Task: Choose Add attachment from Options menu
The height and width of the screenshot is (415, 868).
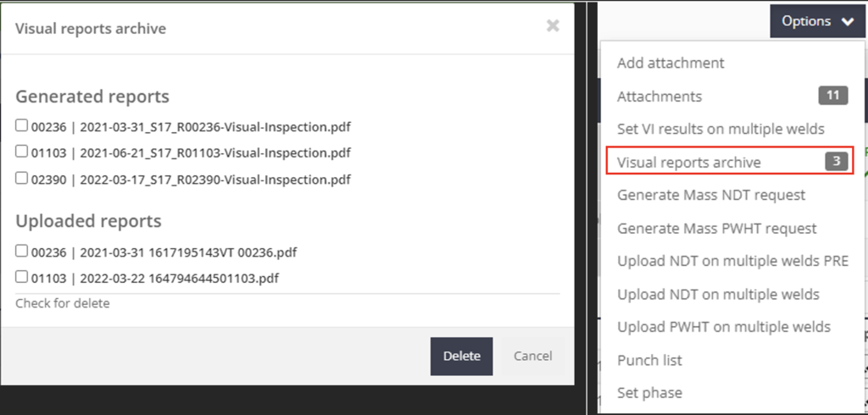Action: click(670, 63)
